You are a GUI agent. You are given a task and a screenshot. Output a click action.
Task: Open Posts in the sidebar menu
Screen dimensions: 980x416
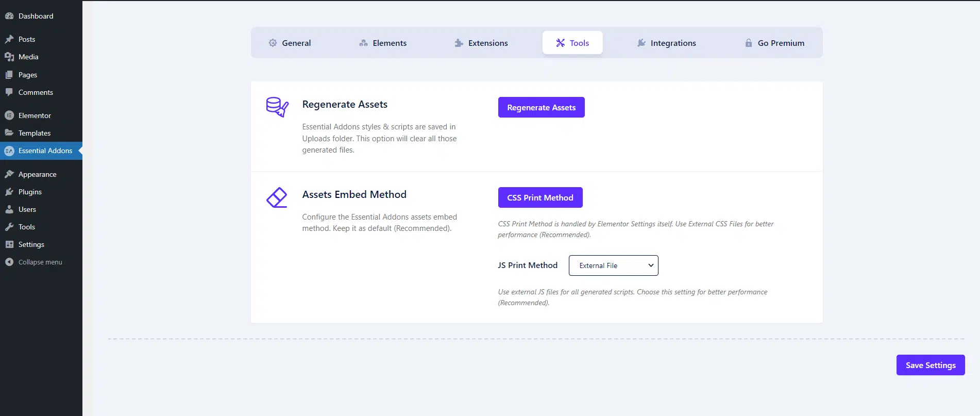click(41, 39)
